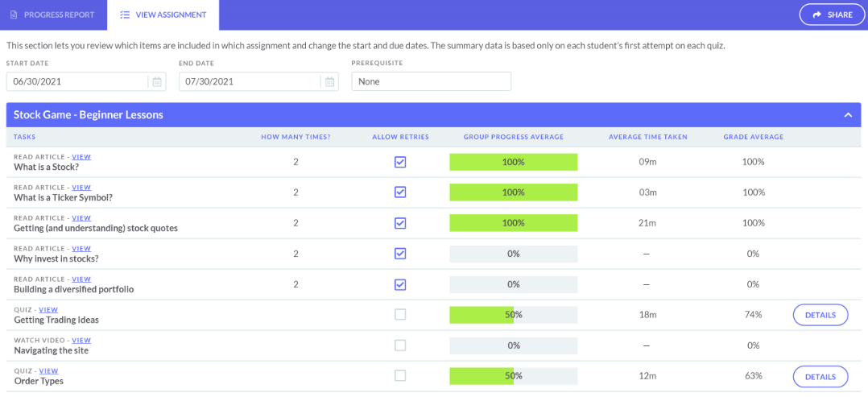Collapse Stock Game - Beginner Lessons section

point(848,115)
